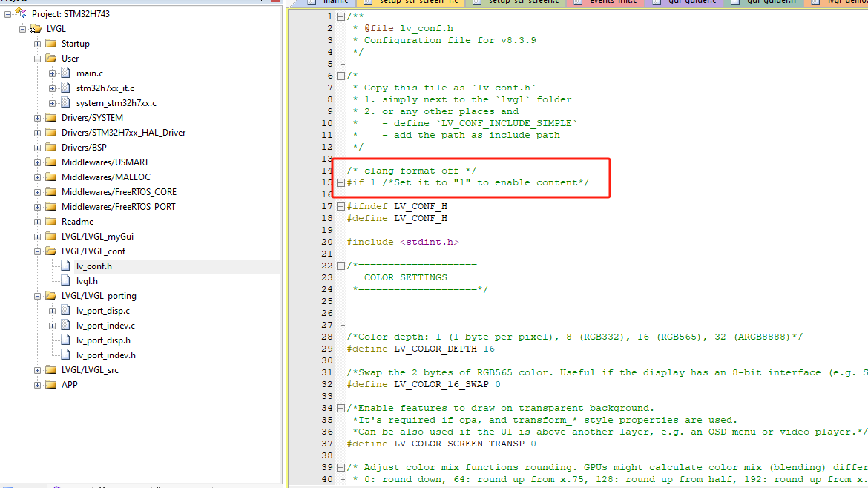Click the LVGL/LVGL_porting folder icon
This screenshot has height=488, width=868.
click(x=51, y=295)
